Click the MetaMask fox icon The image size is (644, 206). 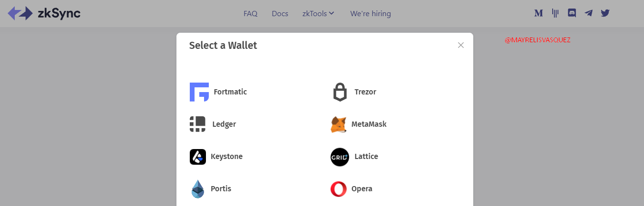tap(339, 124)
